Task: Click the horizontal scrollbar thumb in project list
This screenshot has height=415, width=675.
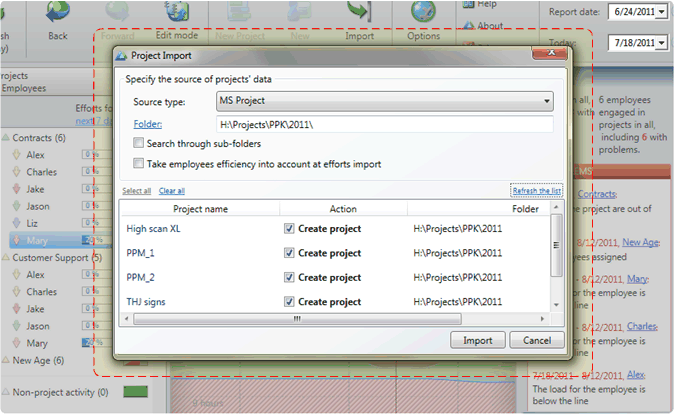Action: point(297,319)
